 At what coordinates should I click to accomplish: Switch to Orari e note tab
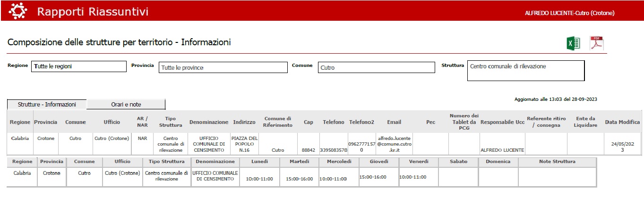coord(126,104)
